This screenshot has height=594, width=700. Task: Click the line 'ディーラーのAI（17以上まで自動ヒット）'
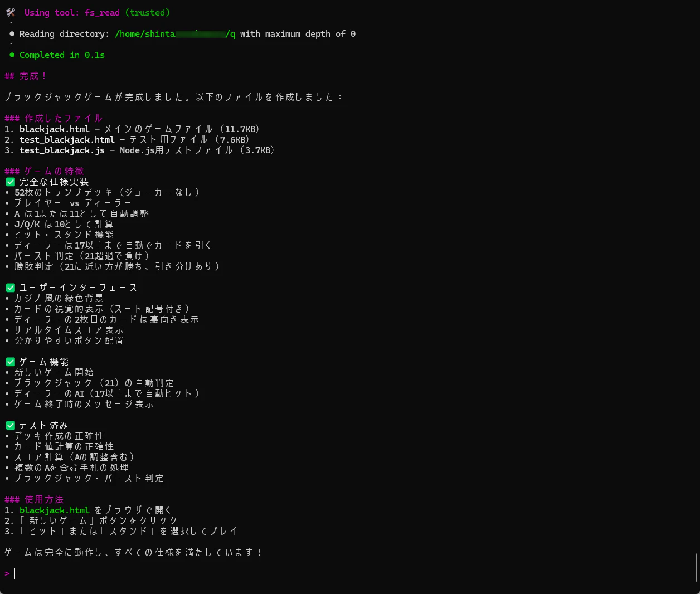pos(108,393)
